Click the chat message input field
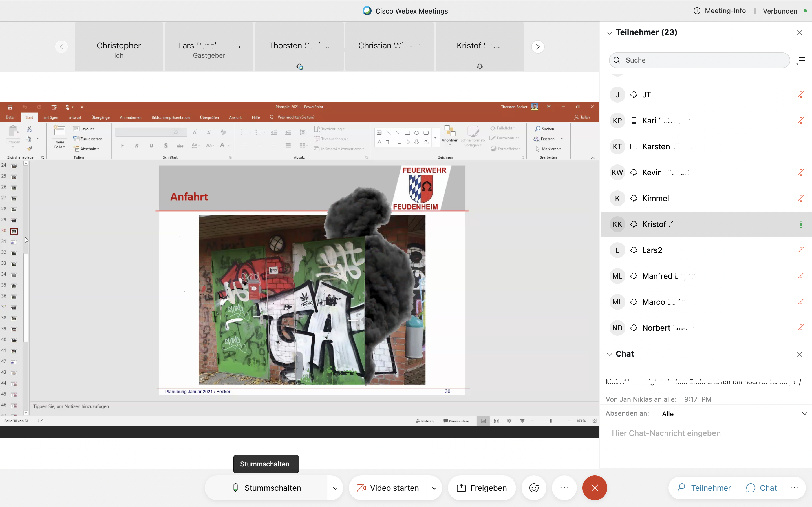812x507 pixels. pyautogui.click(x=705, y=433)
